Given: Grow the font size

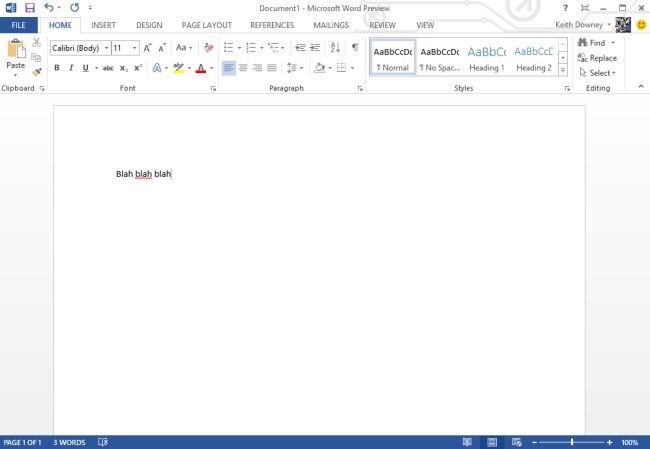Looking at the screenshot, I should [148, 48].
